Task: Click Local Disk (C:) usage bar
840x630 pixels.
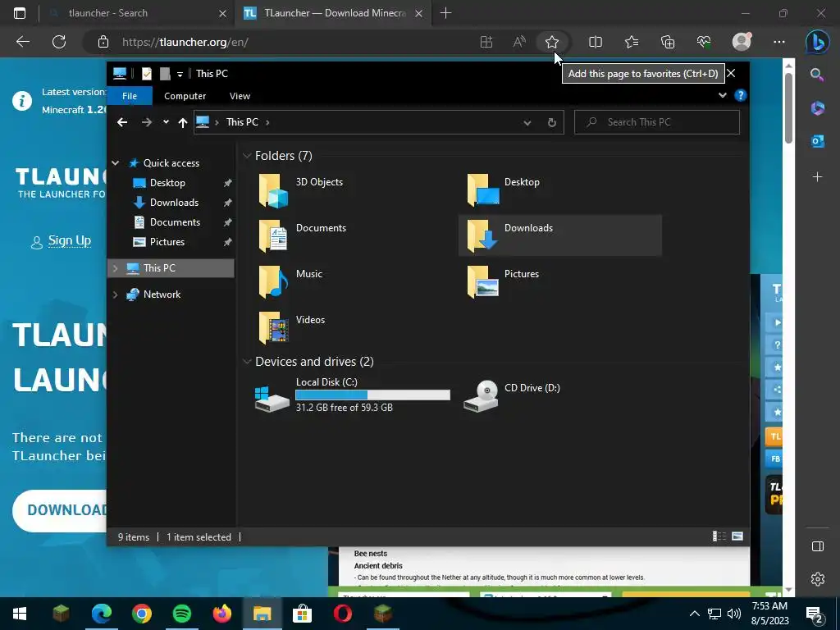Action: pyautogui.click(x=373, y=395)
